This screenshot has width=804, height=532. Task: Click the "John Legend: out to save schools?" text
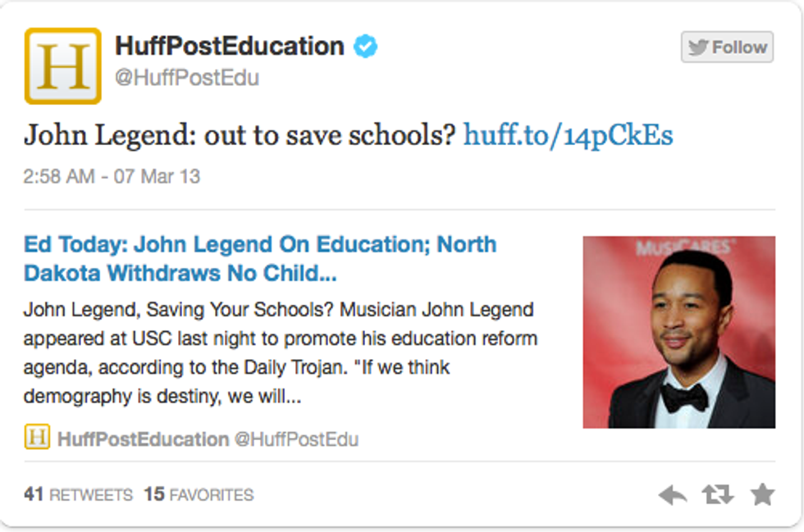point(239,134)
